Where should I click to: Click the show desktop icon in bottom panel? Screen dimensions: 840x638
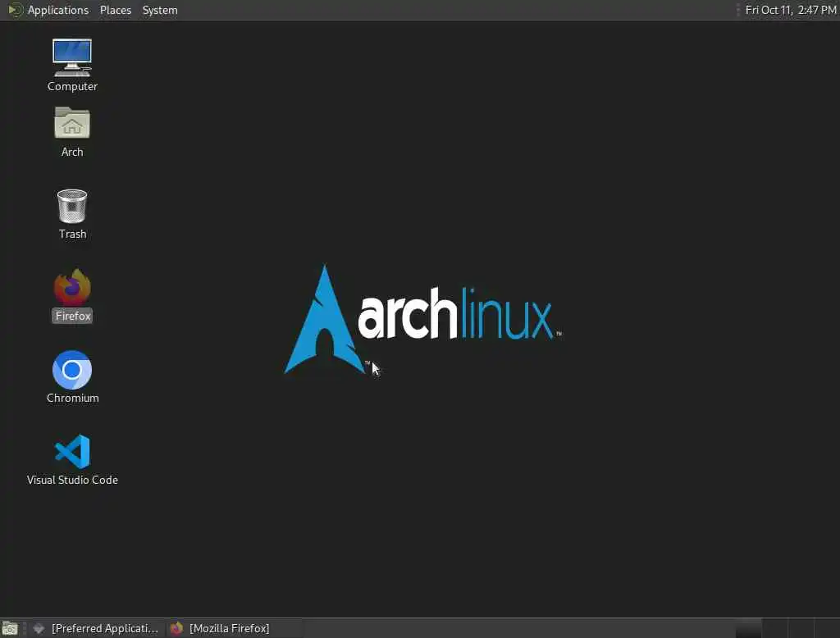(x=10, y=628)
